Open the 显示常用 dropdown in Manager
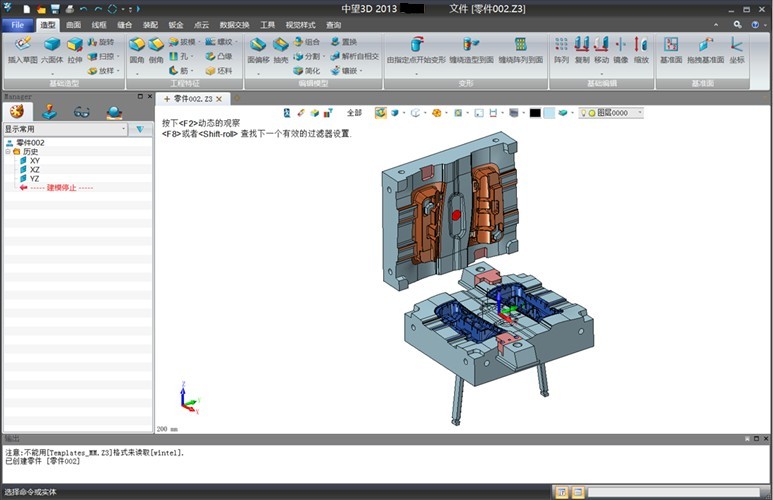Screen dimensions: 773x500 123,129
